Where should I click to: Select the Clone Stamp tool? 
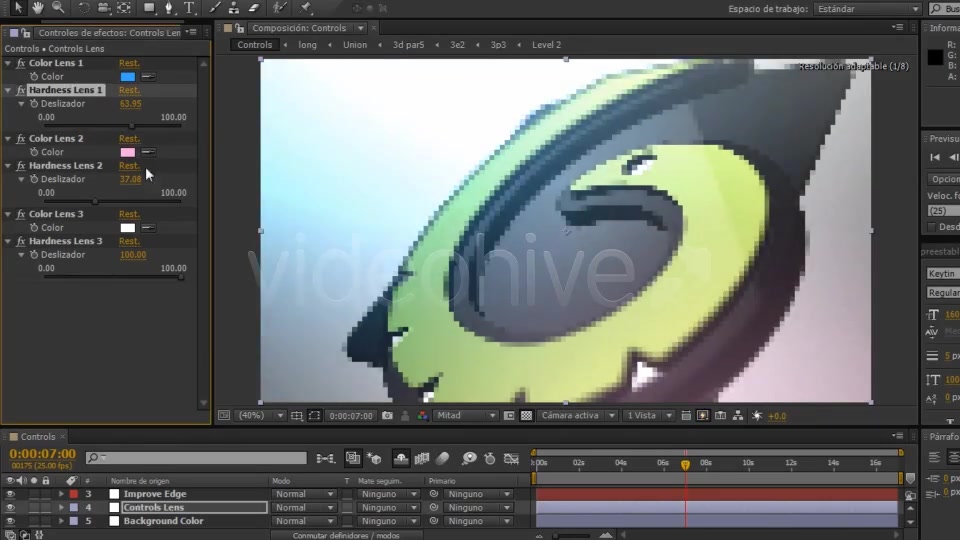pyautogui.click(x=234, y=8)
